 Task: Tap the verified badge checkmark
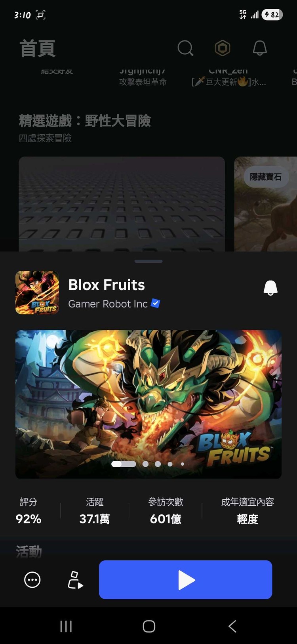click(x=156, y=304)
